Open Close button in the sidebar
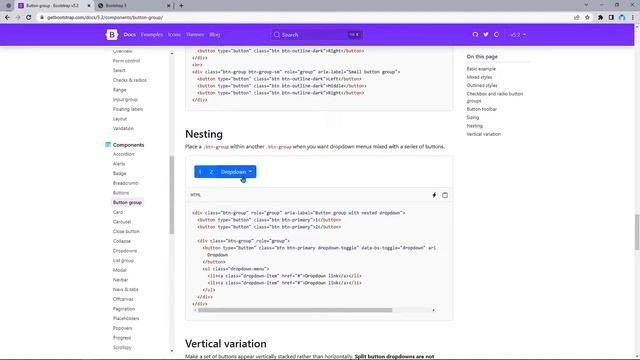Viewport: 640px width, 360px height. pyautogui.click(x=126, y=231)
